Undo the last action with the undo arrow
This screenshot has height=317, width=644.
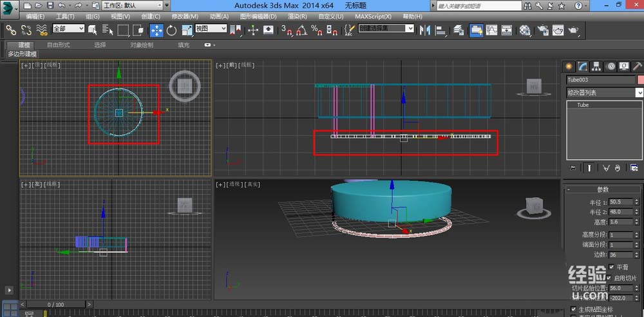[61, 6]
